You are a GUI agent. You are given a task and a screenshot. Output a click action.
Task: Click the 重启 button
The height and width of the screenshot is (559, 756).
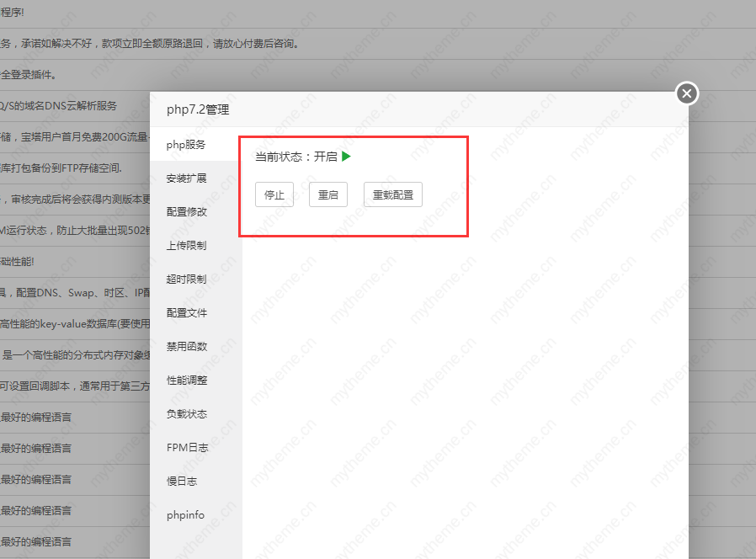pyautogui.click(x=327, y=194)
